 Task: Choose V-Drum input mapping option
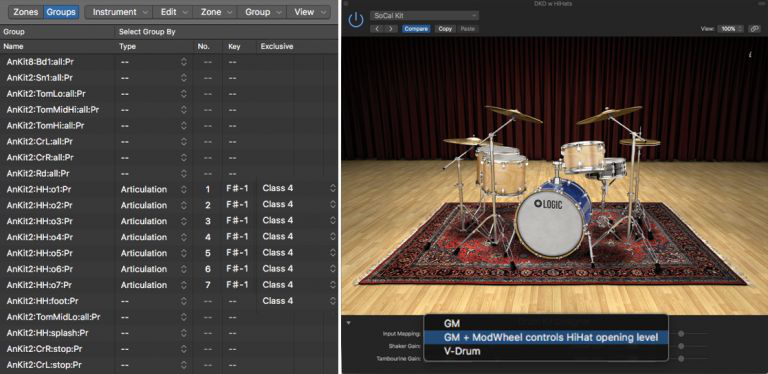545,351
